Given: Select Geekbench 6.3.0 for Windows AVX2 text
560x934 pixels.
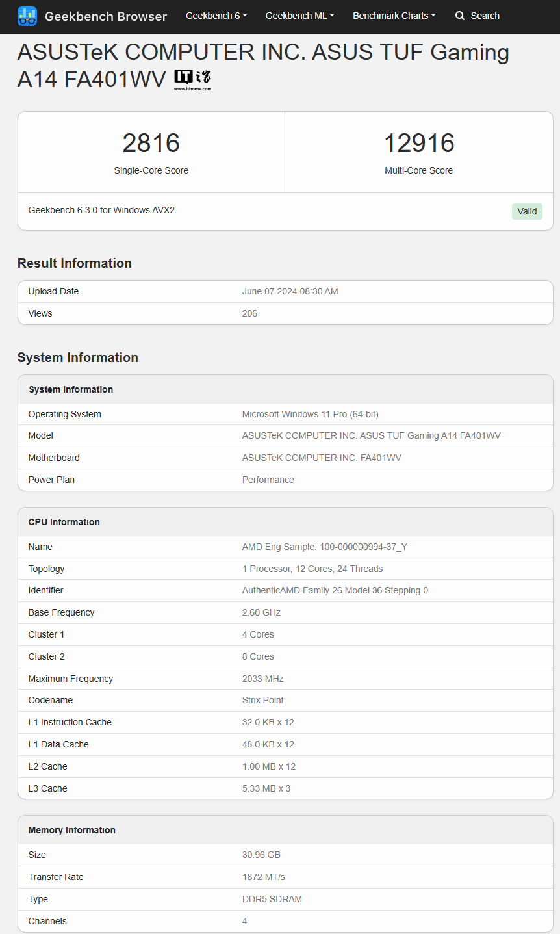Looking at the screenshot, I should pos(101,210).
